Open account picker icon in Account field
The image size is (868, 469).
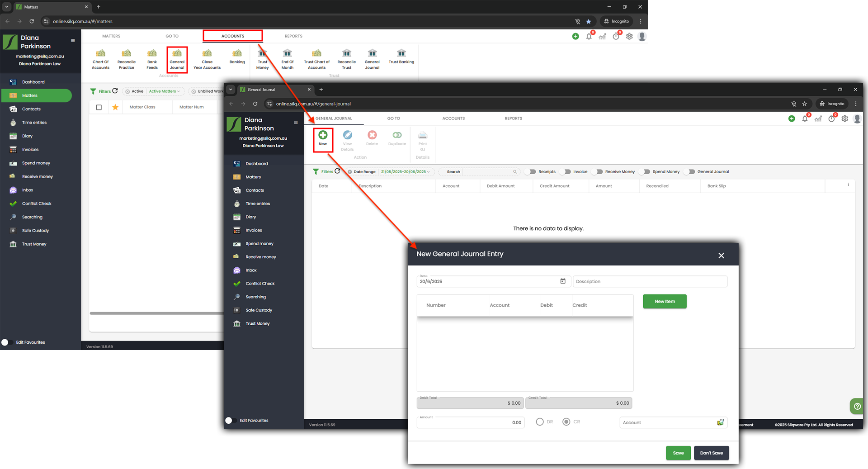click(720, 422)
